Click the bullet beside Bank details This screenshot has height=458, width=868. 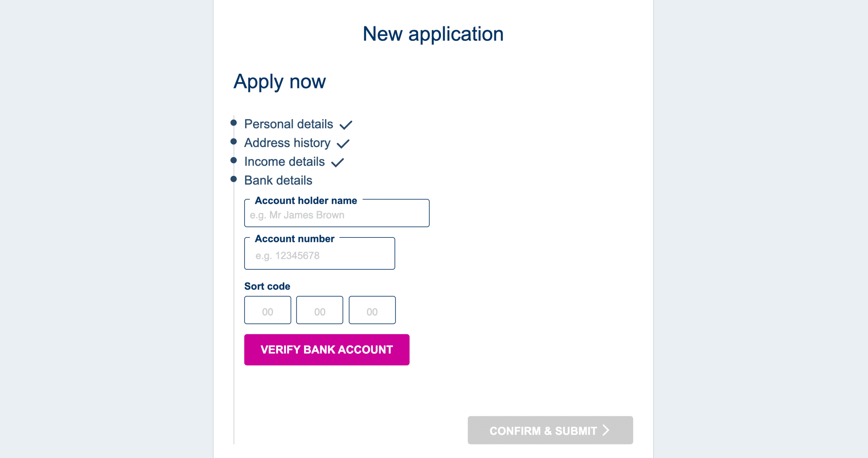point(234,179)
